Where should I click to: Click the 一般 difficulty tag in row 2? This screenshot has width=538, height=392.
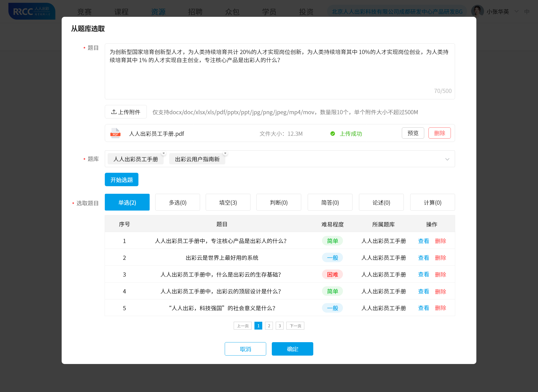(x=333, y=258)
